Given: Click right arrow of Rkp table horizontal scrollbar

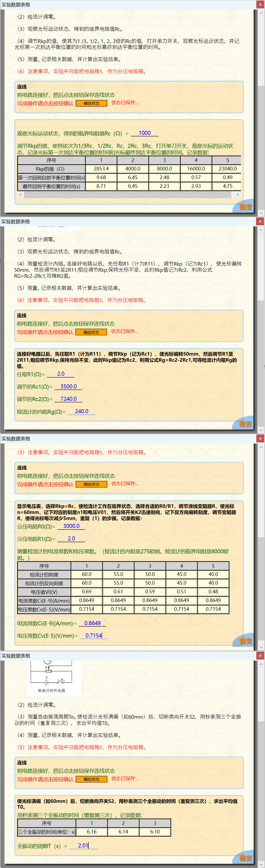Looking at the screenshot, I should click(237, 195).
